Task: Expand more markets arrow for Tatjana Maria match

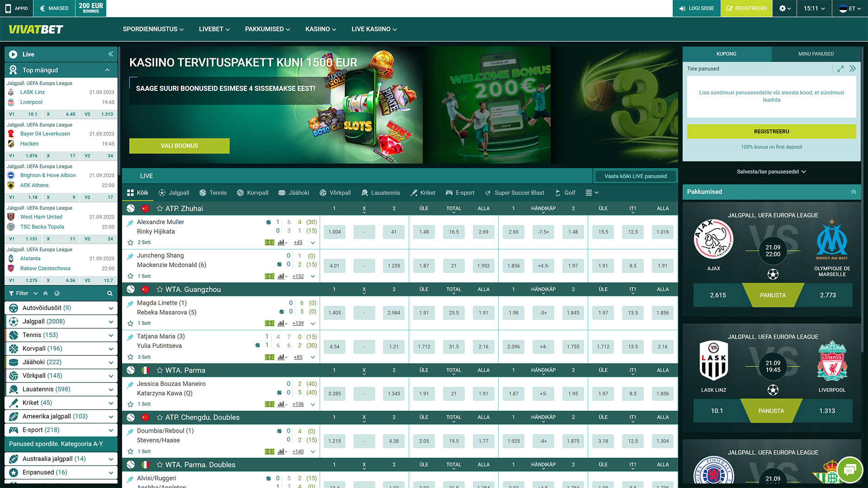Action: [312, 357]
